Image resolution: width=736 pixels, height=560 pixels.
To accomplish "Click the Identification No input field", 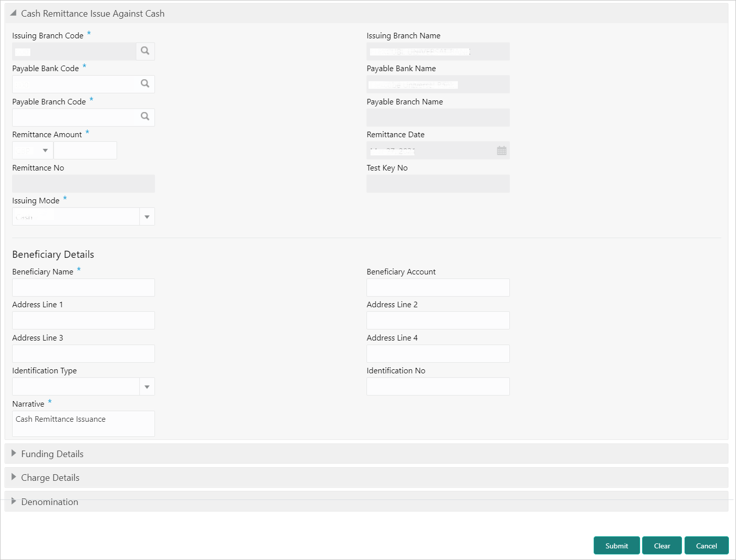I will point(438,386).
